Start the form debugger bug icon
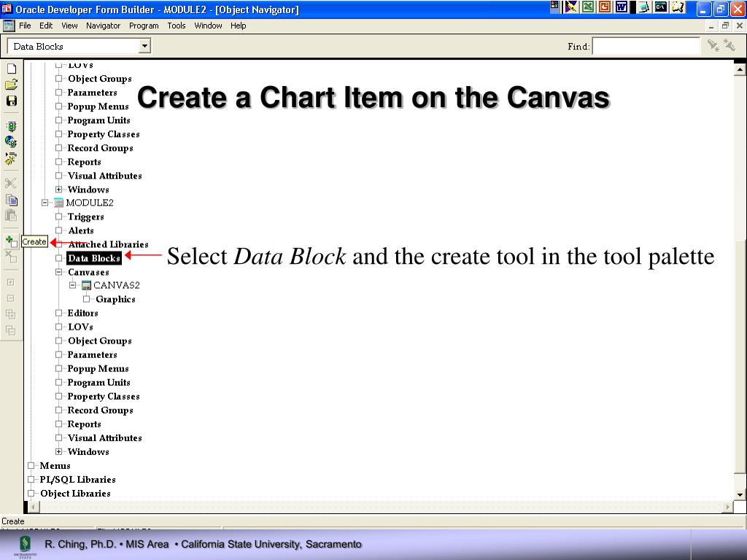The width and height of the screenshot is (747, 560). (12, 158)
